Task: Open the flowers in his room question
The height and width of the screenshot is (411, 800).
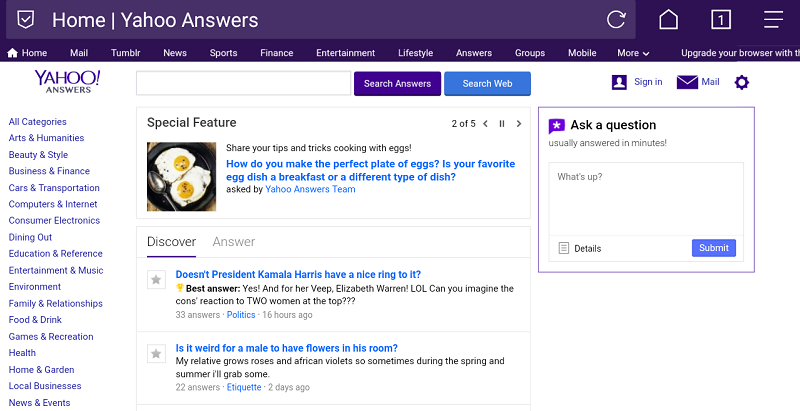Action: tap(286, 348)
